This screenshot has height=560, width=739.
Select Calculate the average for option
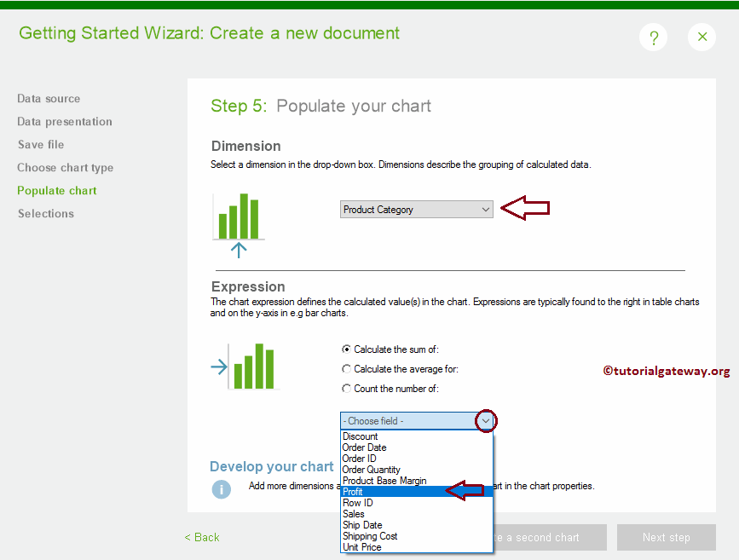(346, 368)
